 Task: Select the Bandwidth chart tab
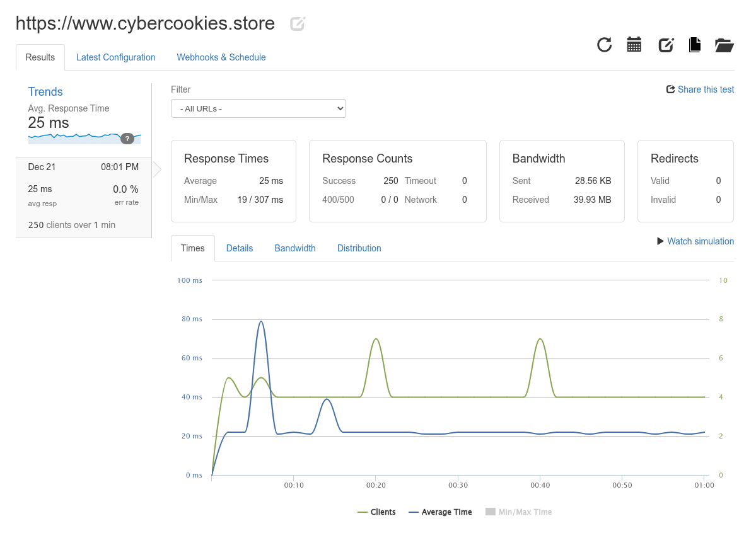[294, 248]
